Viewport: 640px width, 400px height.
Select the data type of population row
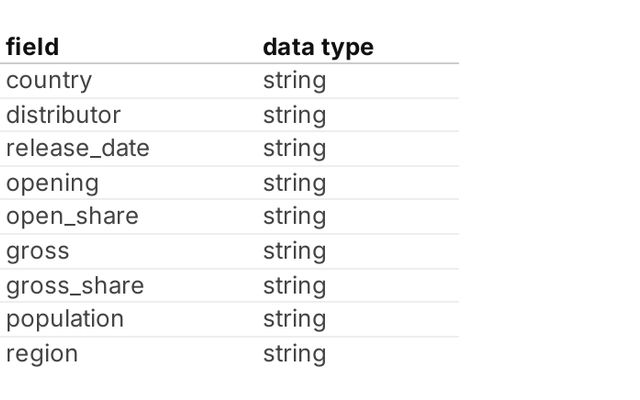294,319
